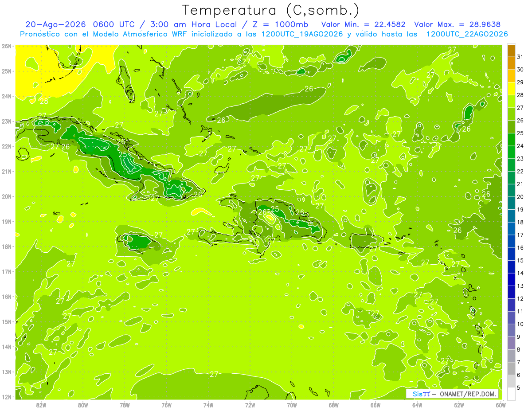Click colorbar scale value 31

(520, 57)
